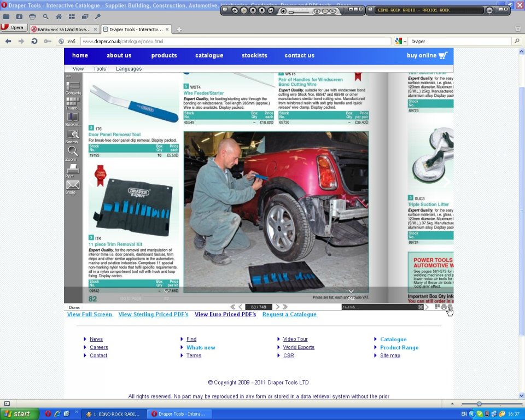The image size is (525, 420).
Task: Click the Windows start button
Action: pos(19,414)
